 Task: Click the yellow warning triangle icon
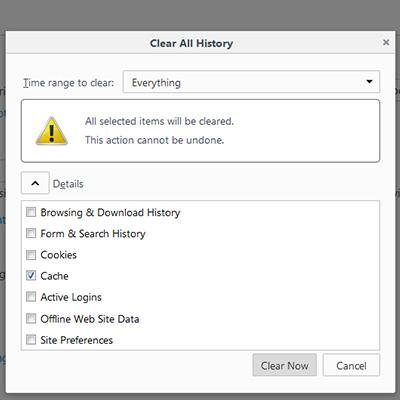point(52,131)
